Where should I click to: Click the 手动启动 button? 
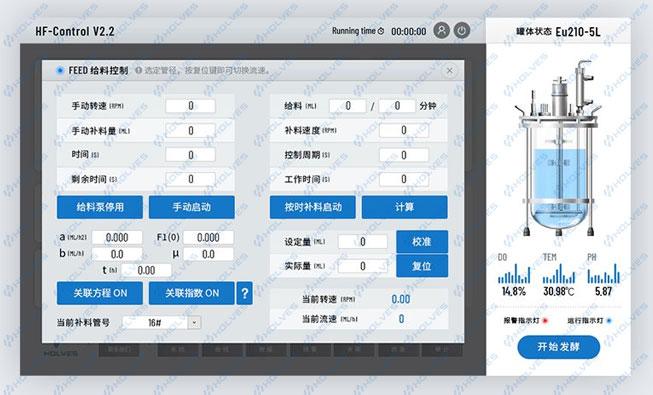pos(192,207)
